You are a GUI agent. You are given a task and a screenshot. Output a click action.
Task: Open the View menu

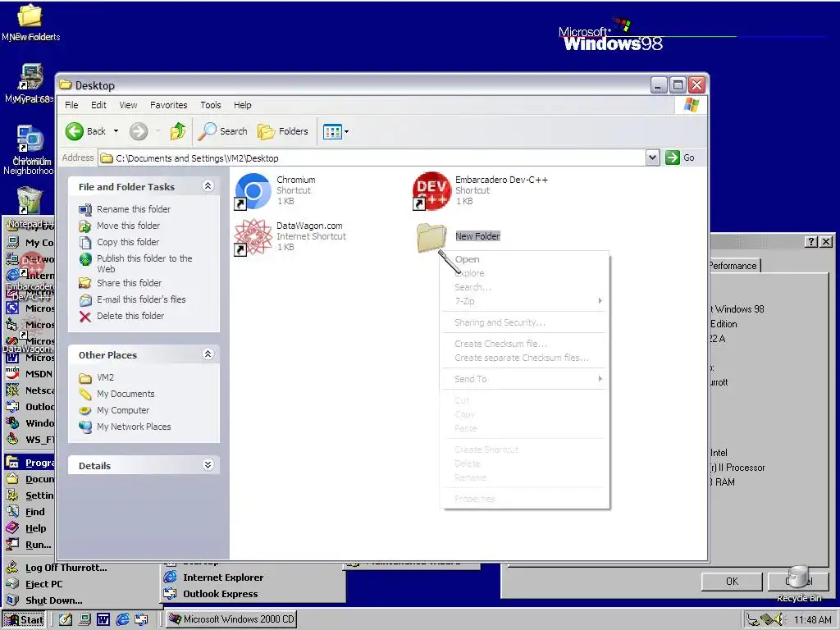pos(128,105)
